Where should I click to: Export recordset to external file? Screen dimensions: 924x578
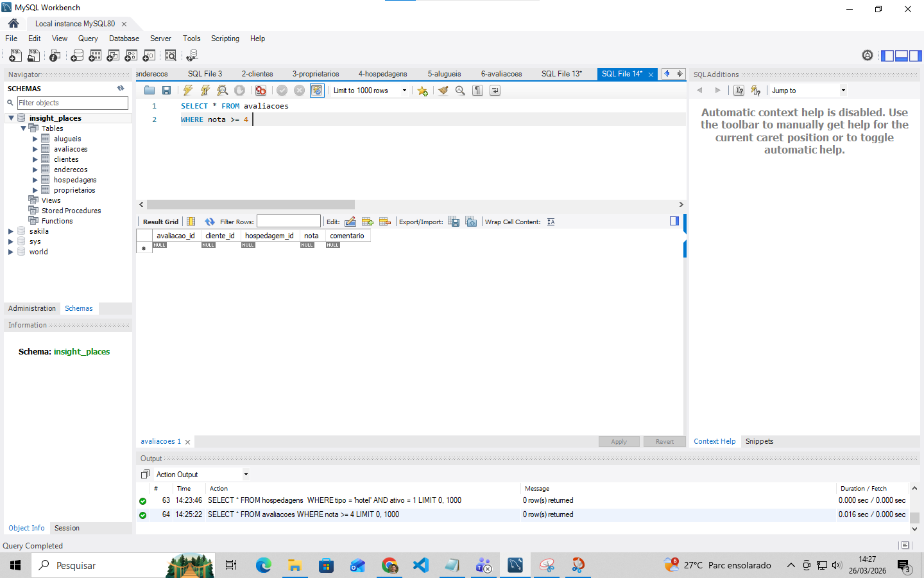tap(454, 222)
